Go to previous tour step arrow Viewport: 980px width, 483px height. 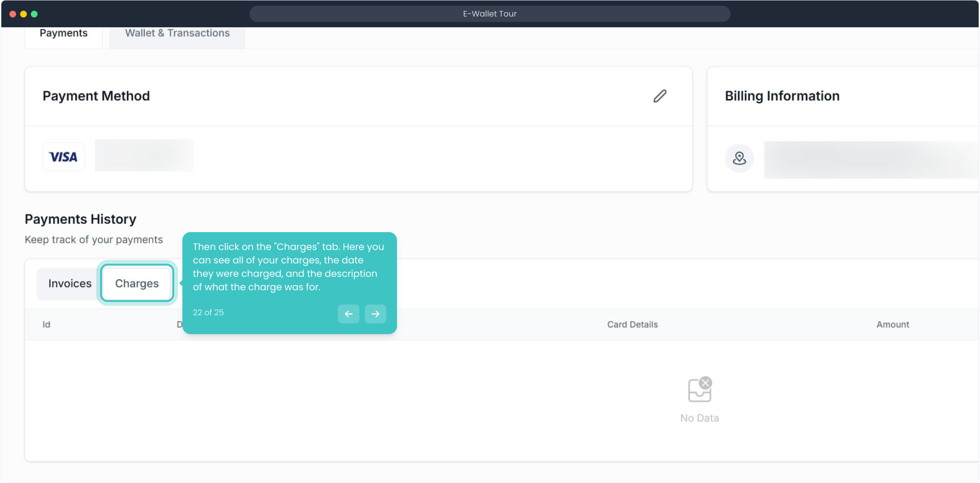pos(349,314)
